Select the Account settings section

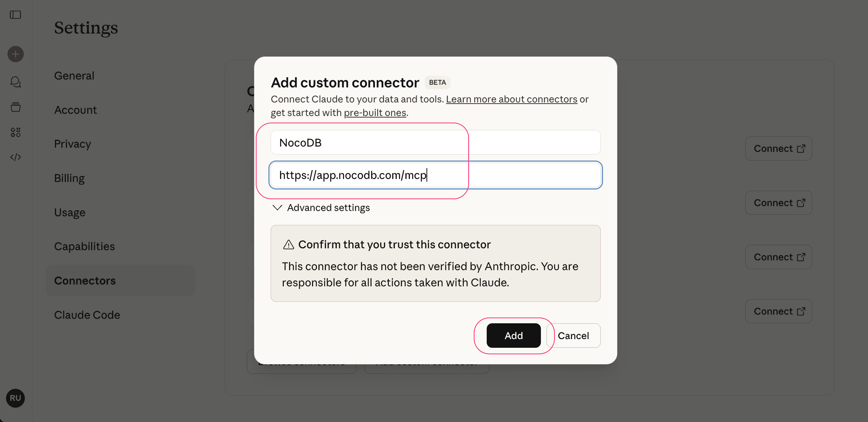[75, 110]
